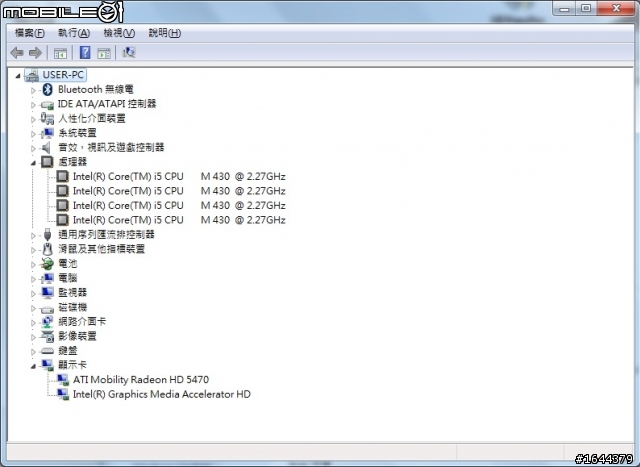The width and height of the screenshot is (640, 467).
Task: Click the Back arrow toolbar button
Action: click(17, 53)
